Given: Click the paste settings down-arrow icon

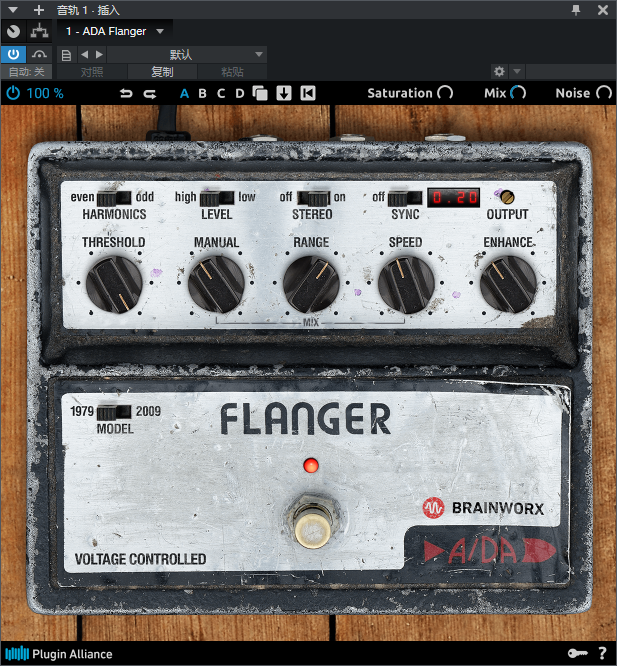Looking at the screenshot, I should point(284,93).
